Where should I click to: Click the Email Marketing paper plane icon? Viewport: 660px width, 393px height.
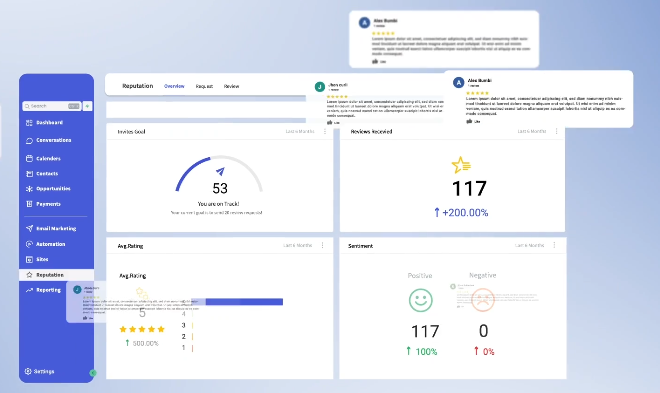(29, 228)
